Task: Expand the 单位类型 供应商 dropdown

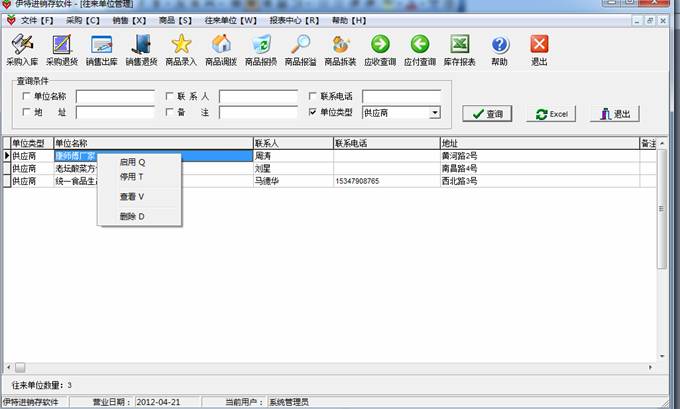Action: coord(435,113)
